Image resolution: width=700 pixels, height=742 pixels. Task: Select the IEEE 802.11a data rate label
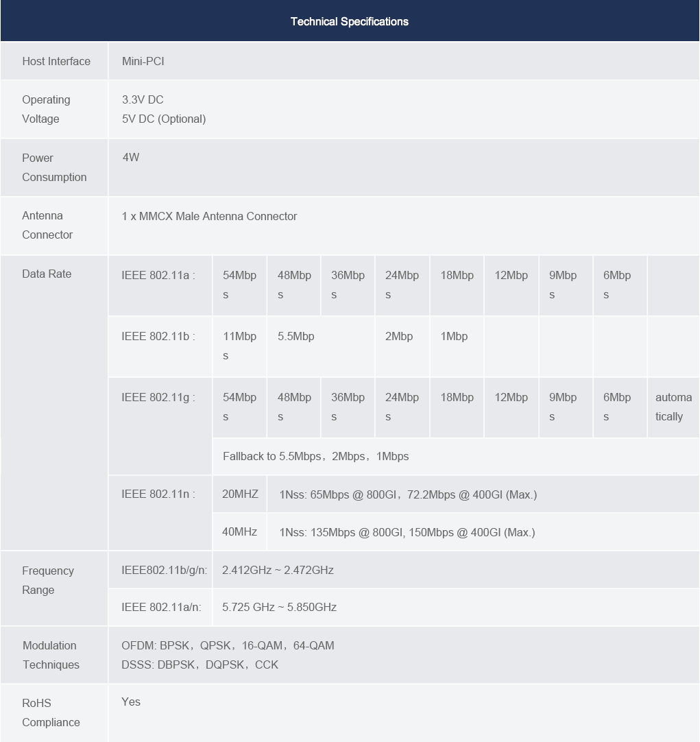pos(158,276)
